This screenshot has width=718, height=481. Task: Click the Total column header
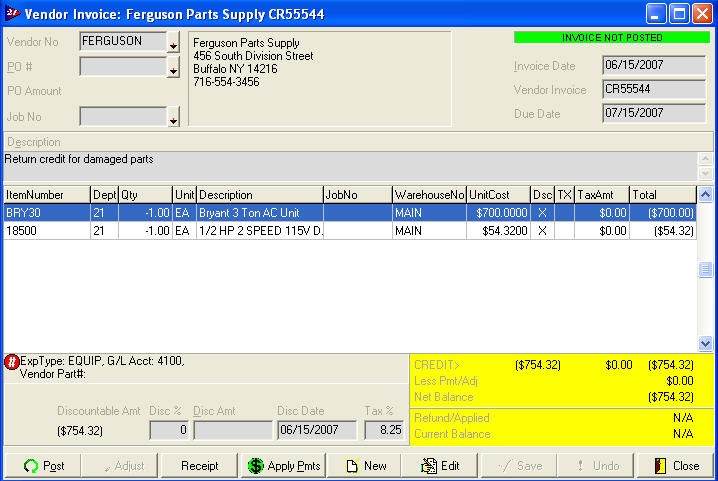[x=663, y=195]
